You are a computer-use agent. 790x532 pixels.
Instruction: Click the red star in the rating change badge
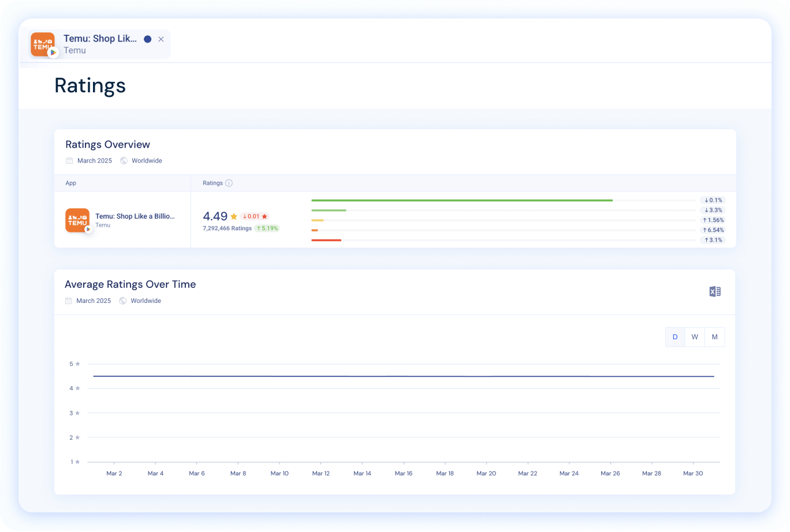[x=264, y=216]
